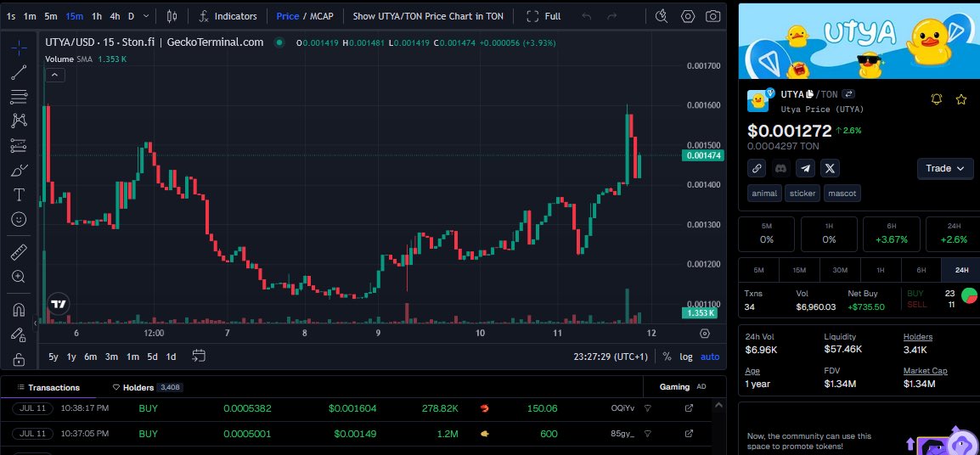Open the candlestick chart style menu

click(172, 16)
